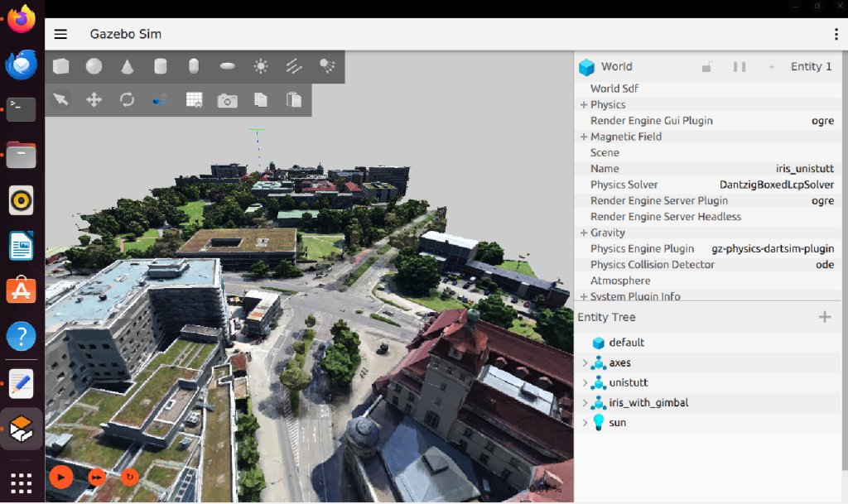The width and height of the screenshot is (848, 504).
Task: Insert a cone shape
Action: click(x=127, y=66)
